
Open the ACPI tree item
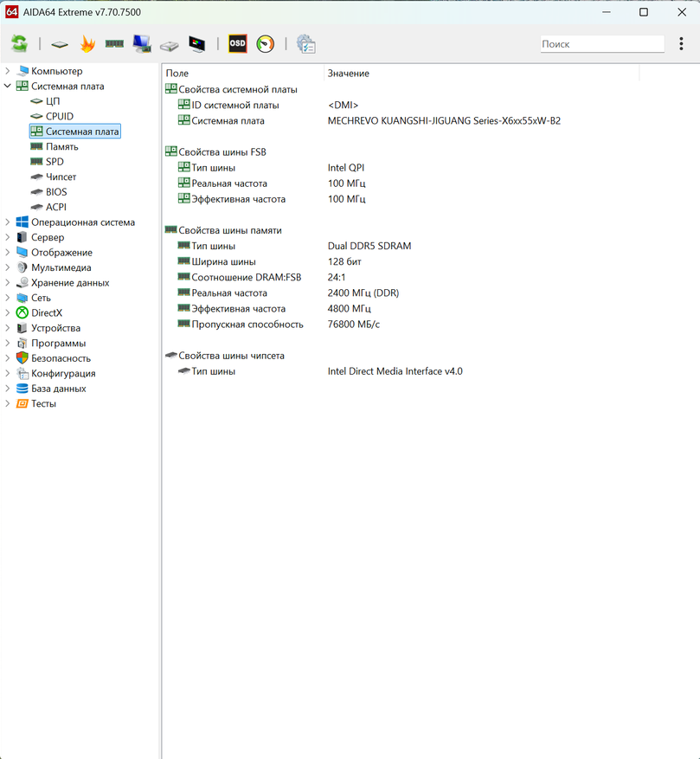pyautogui.click(x=55, y=207)
